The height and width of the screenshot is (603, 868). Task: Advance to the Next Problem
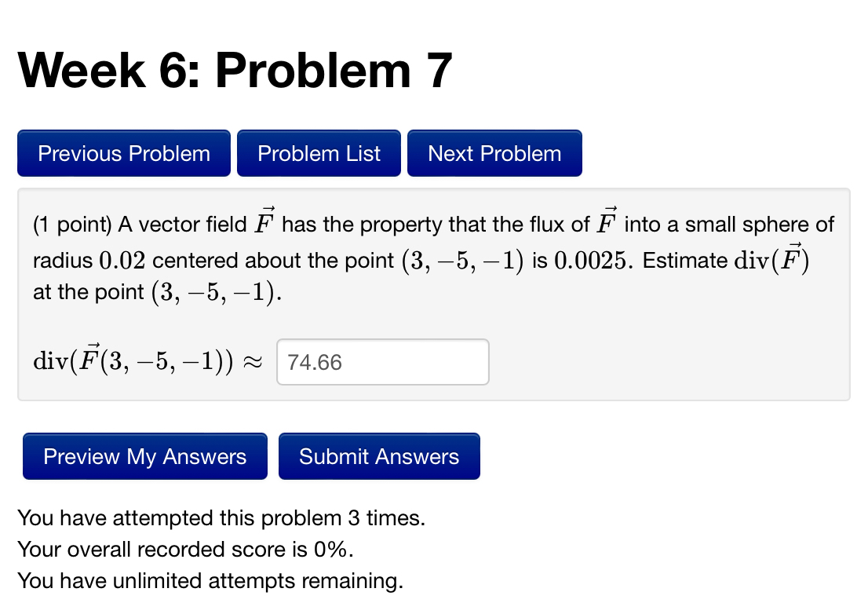[x=494, y=153]
